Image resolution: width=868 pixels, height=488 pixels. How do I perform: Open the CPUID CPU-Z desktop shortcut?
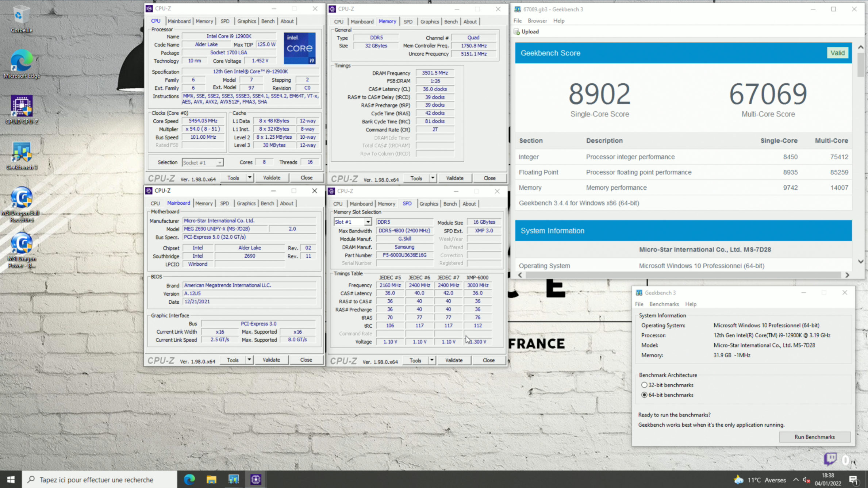pos(22,109)
